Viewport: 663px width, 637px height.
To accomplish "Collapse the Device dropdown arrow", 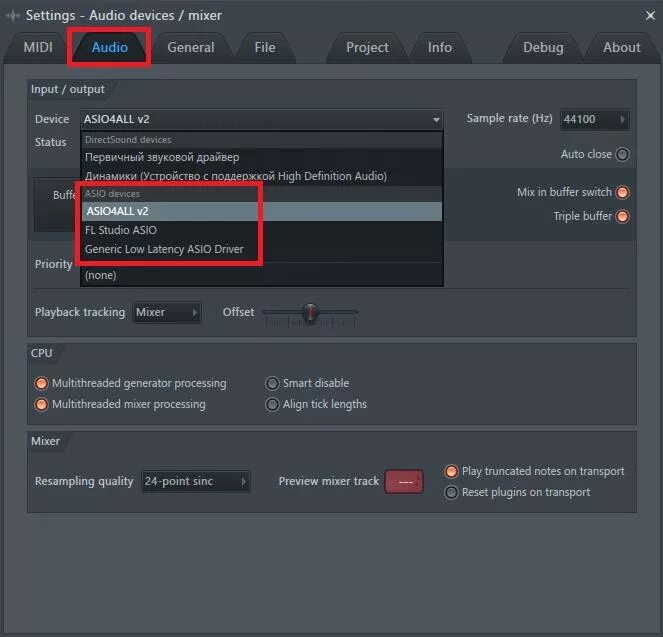I will pyautogui.click(x=436, y=120).
